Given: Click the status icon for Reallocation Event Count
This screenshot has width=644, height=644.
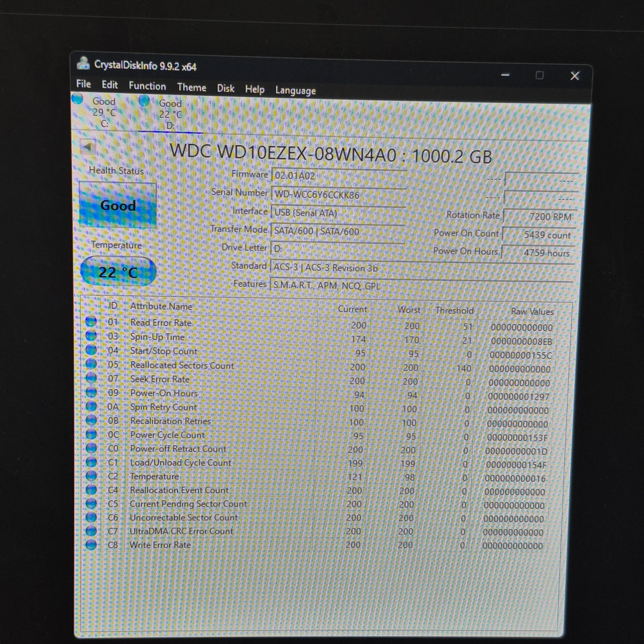Looking at the screenshot, I should pos(91,490).
